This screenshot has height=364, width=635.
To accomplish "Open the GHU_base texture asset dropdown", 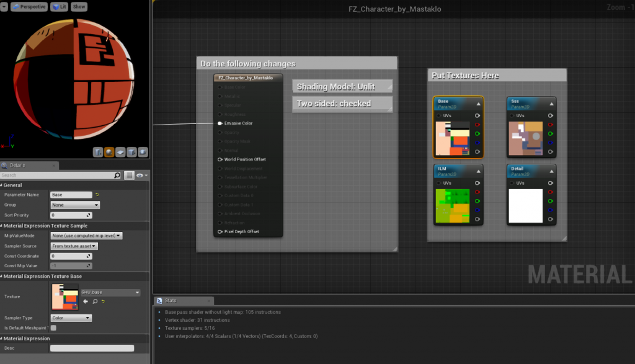I will point(110,292).
